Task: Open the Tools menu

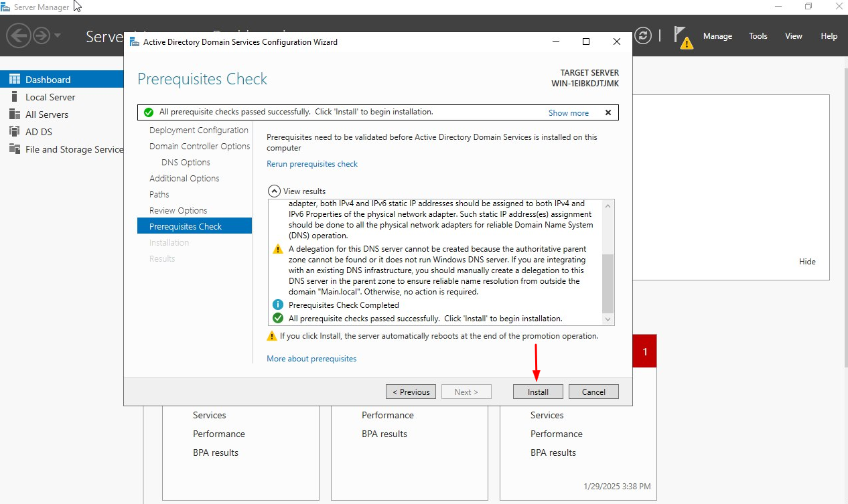Action: coord(758,36)
